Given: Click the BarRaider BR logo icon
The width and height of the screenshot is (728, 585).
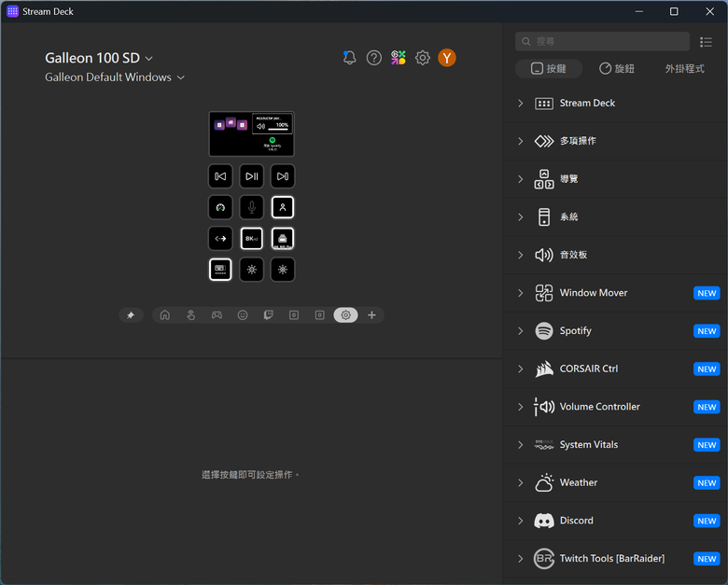Looking at the screenshot, I should (x=544, y=559).
